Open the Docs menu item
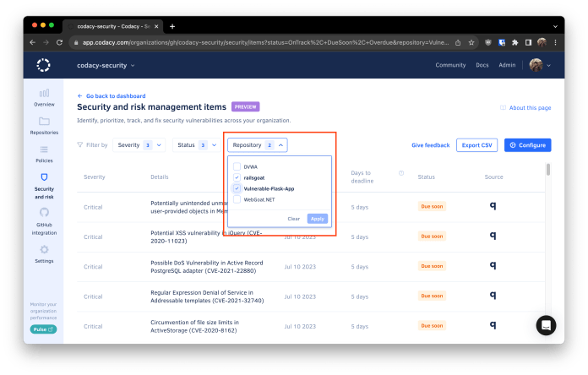588x375 pixels. point(482,65)
